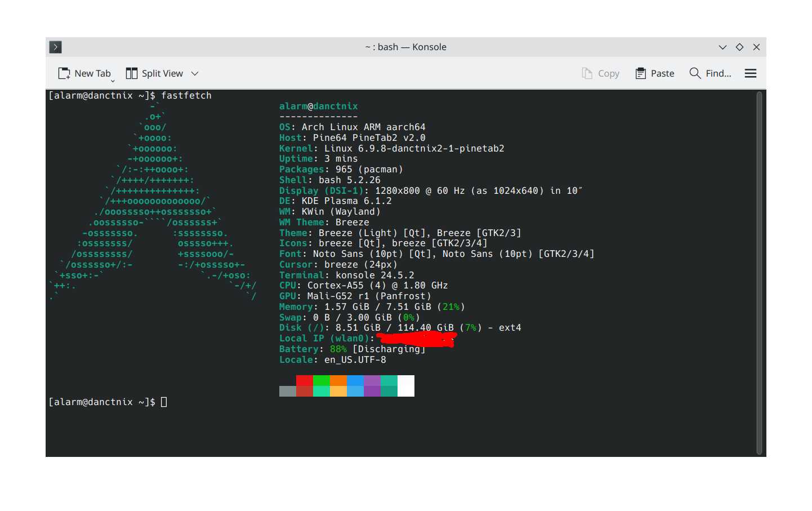812x511 pixels.
Task: Click the "Uptime: 3 mins" line
Action: click(x=319, y=159)
